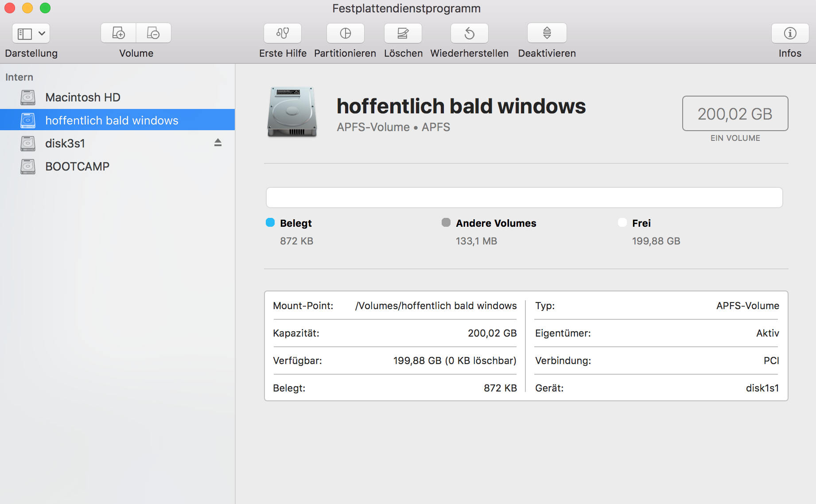
Task: Select disk3s1 in the sidebar
Action: (x=117, y=143)
